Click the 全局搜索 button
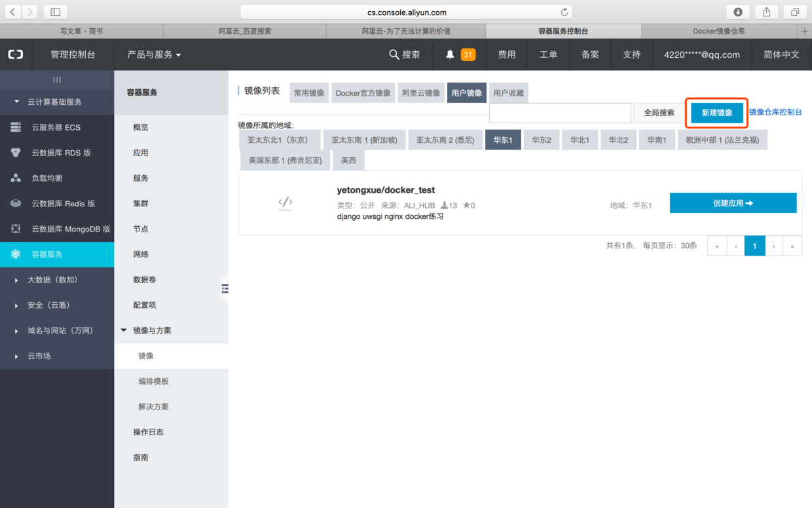Screen dimensions: 812x508 point(659,113)
